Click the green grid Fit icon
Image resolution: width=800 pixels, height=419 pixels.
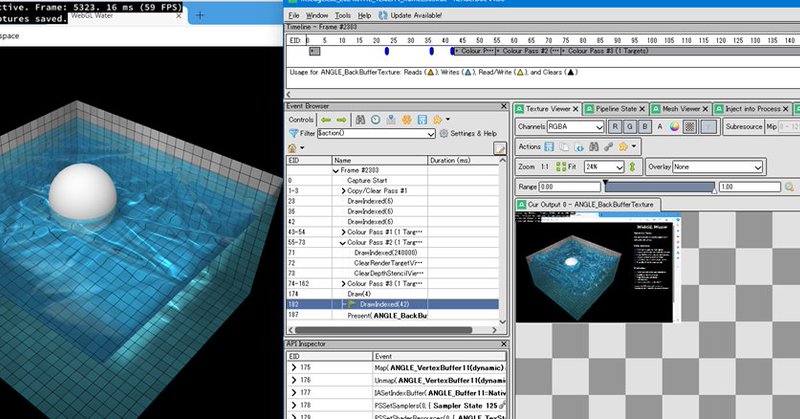561,167
